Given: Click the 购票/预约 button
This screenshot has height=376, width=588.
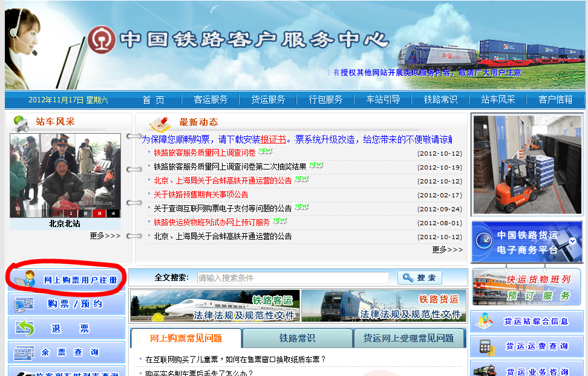Looking at the screenshot, I should (x=67, y=303).
